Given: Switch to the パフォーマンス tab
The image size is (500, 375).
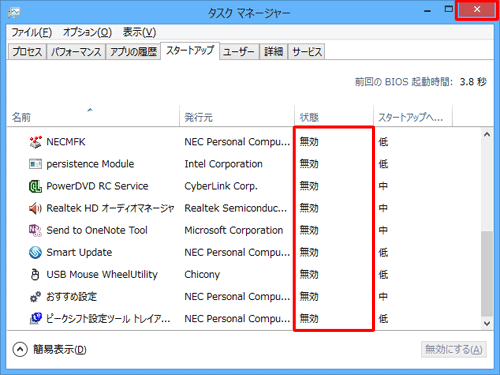Looking at the screenshot, I should [76, 52].
